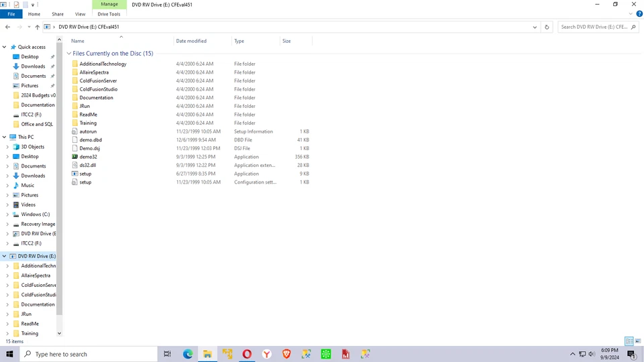The height and width of the screenshot is (362, 644).
Task: Launch Yandex browser from taskbar
Action: pyautogui.click(x=266, y=354)
